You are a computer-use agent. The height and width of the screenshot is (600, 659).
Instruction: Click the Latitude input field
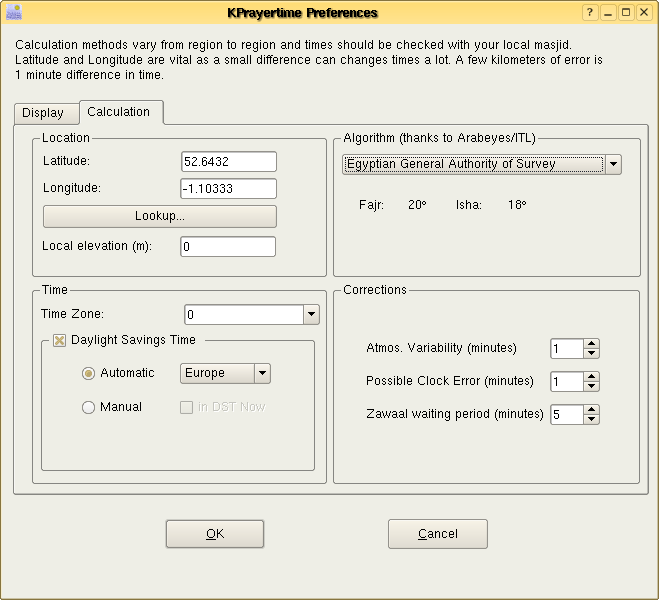(x=228, y=162)
